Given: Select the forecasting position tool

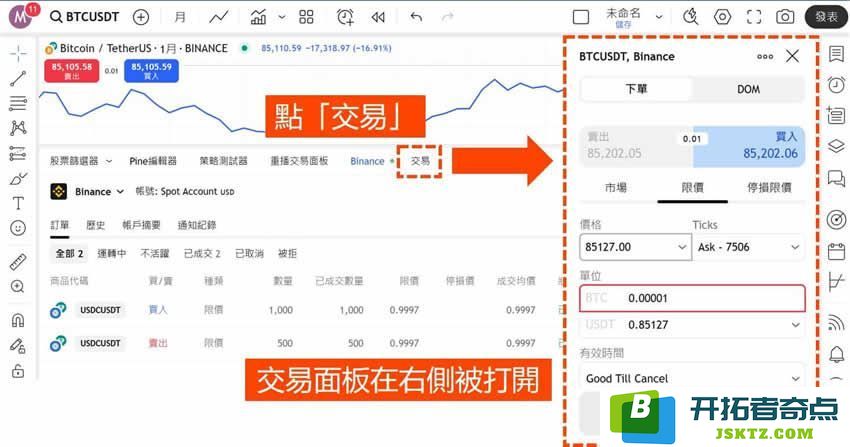Looking at the screenshot, I should [18, 153].
